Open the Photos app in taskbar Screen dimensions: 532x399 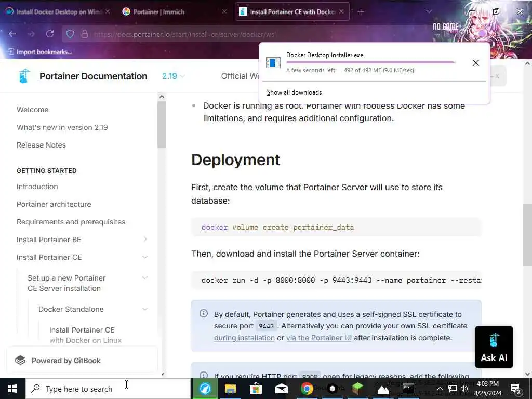click(x=383, y=389)
